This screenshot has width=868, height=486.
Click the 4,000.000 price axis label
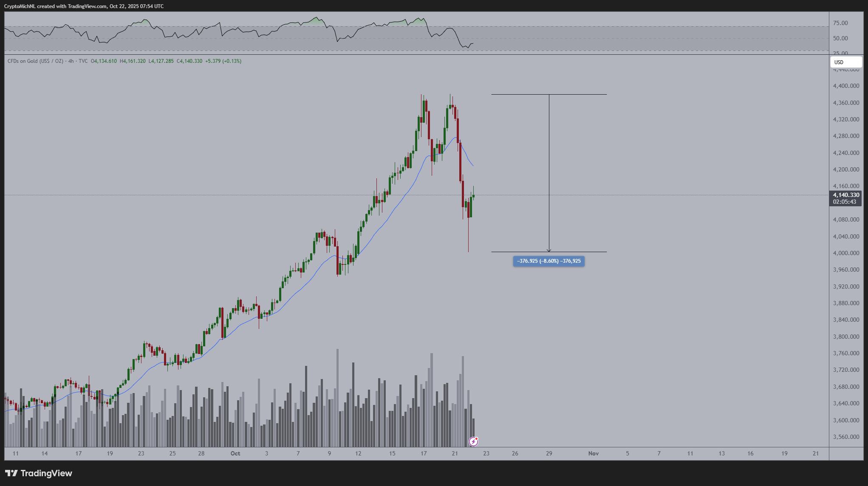coord(846,253)
